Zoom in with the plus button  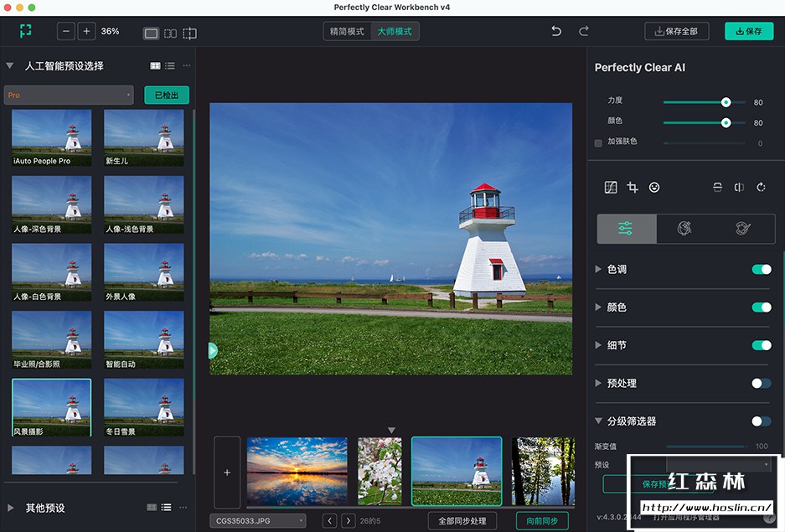(x=86, y=32)
